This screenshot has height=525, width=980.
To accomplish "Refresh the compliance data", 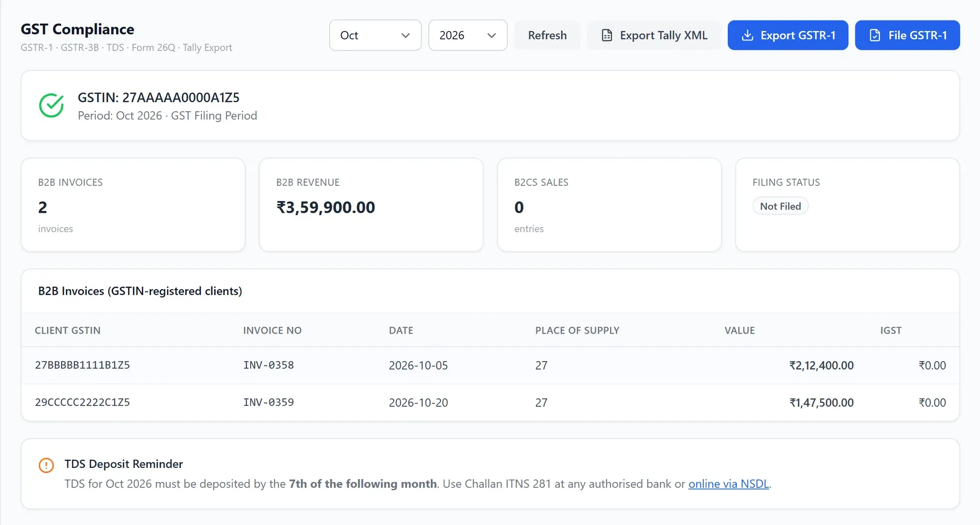I will pyautogui.click(x=547, y=35).
